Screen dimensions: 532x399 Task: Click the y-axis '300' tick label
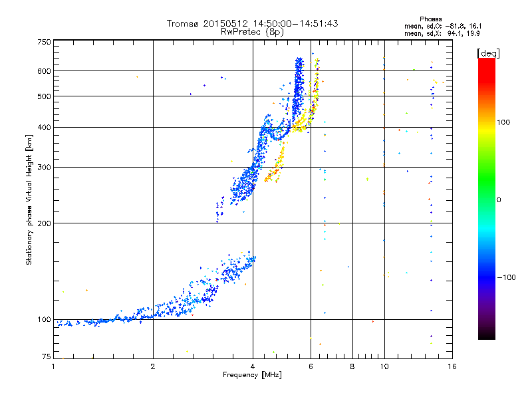(45, 168)
